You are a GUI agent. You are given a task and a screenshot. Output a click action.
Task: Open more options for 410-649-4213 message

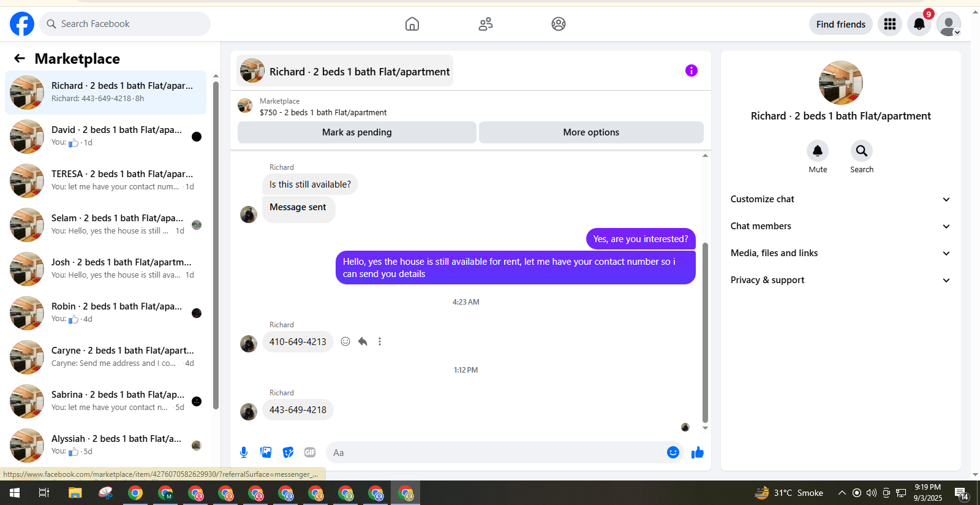(x=380, y=341)
